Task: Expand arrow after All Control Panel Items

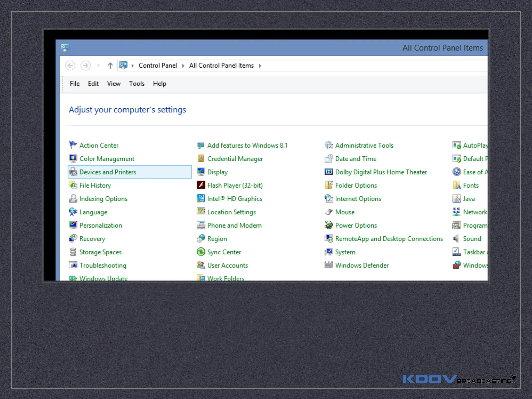Action: click(260, 66)
